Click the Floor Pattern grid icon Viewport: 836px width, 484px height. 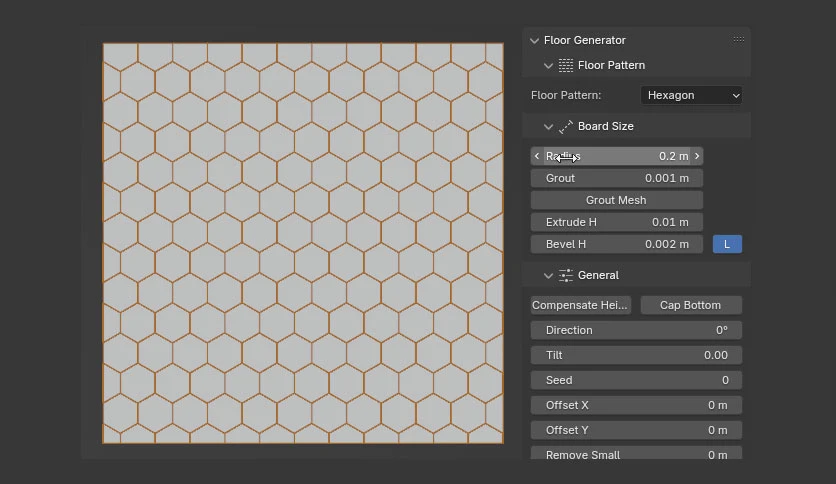(566, 65)
